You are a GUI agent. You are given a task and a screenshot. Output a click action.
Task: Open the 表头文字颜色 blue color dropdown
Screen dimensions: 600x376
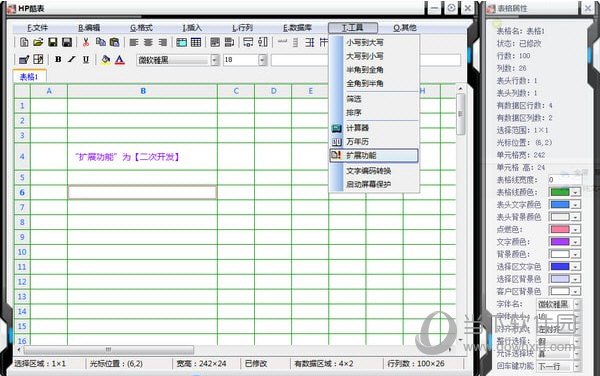pyautogui.click(x=575, y=204)
